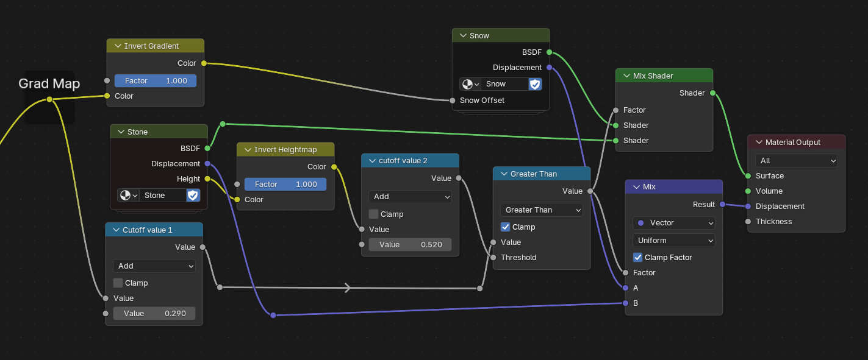
Task: Collapse the Greater Than node
Action: 503,174
